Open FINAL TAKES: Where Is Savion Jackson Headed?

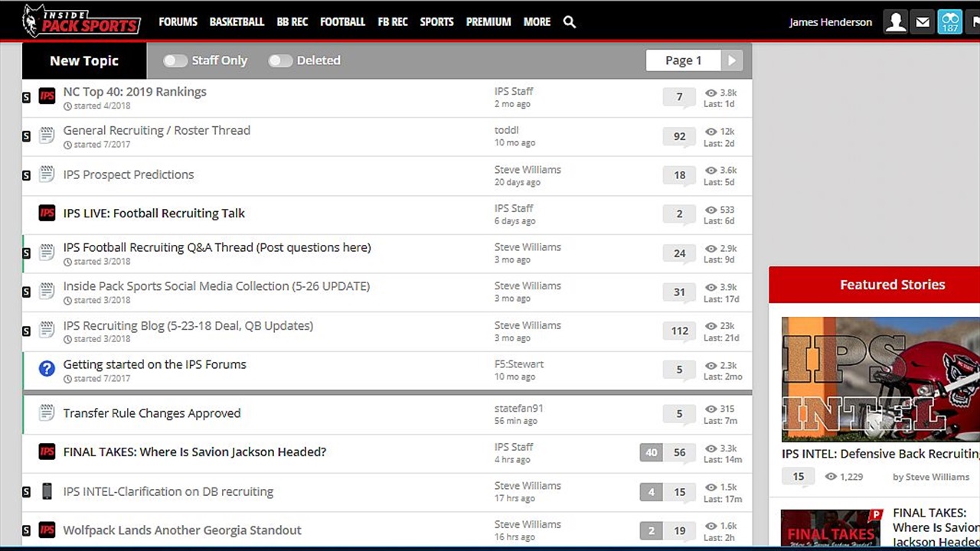pos(194,452)
